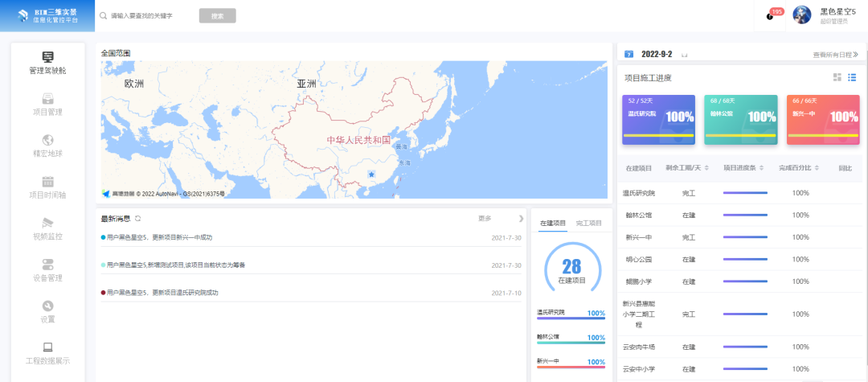Open 视频监控 camera icon in sidebar
The width and height of the screenshot is (868, 382).
pos(48,223)
